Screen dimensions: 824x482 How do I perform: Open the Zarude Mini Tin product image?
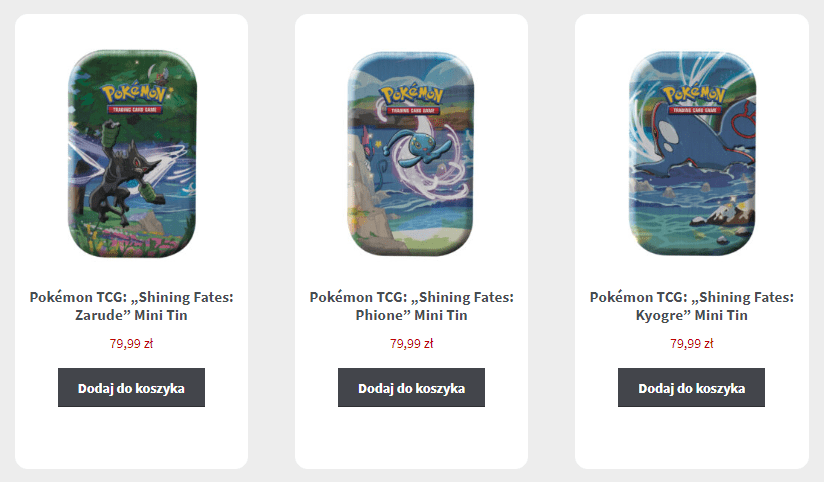tap(132, 153)
